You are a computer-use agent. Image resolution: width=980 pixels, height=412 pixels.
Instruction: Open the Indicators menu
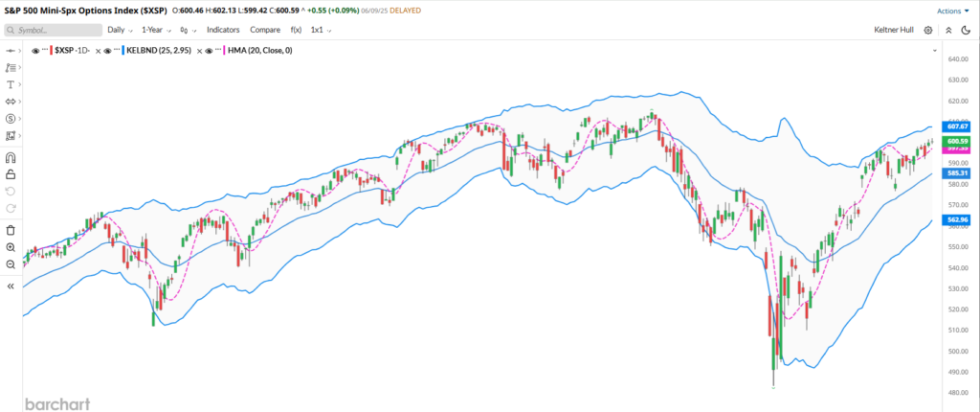tap(223, 30)
